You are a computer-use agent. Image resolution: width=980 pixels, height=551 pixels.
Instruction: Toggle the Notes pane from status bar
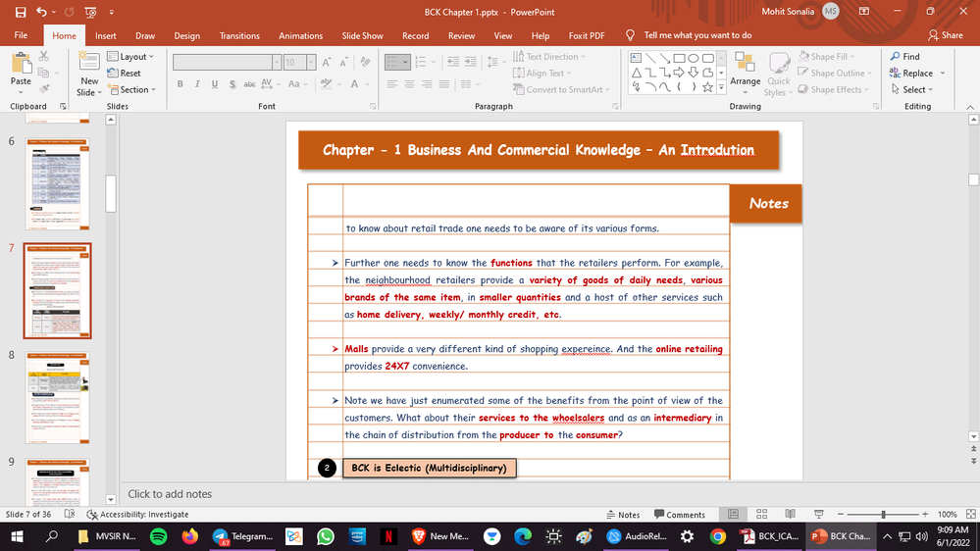click(x=622, y=515)
